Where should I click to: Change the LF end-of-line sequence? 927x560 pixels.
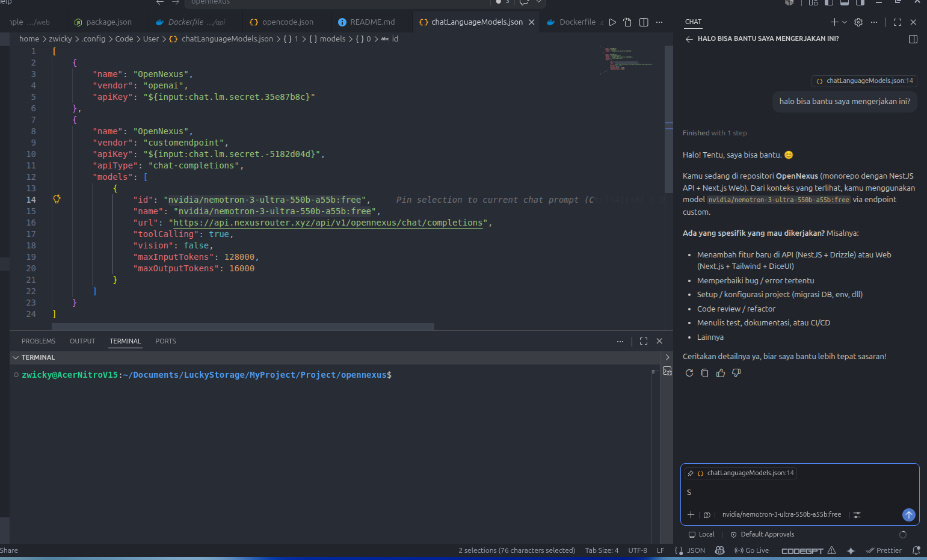pos(661,551)
